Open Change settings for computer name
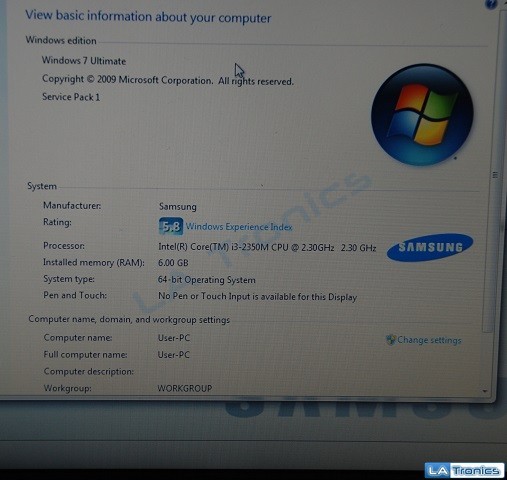The height and width of the screenshot is (480, 507). pyautogui.click(x=429, y=340)
